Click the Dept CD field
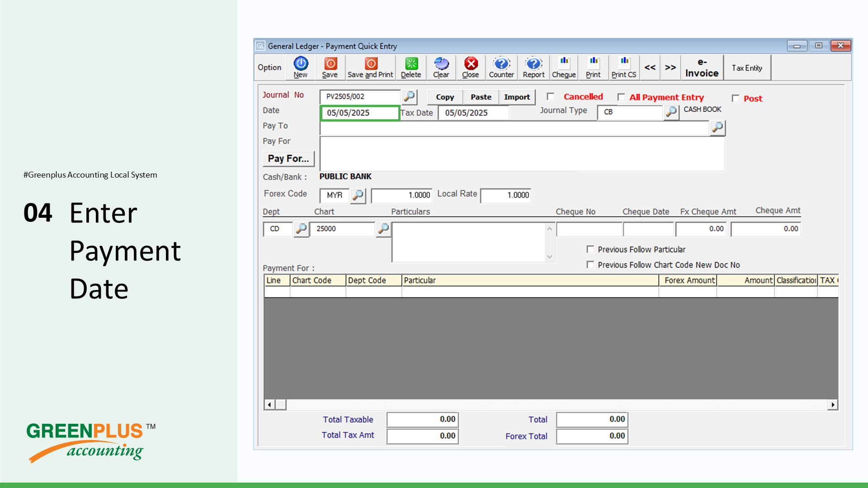Screen dimensions: 868x488 pyautogui.click(x=278, y=229)
